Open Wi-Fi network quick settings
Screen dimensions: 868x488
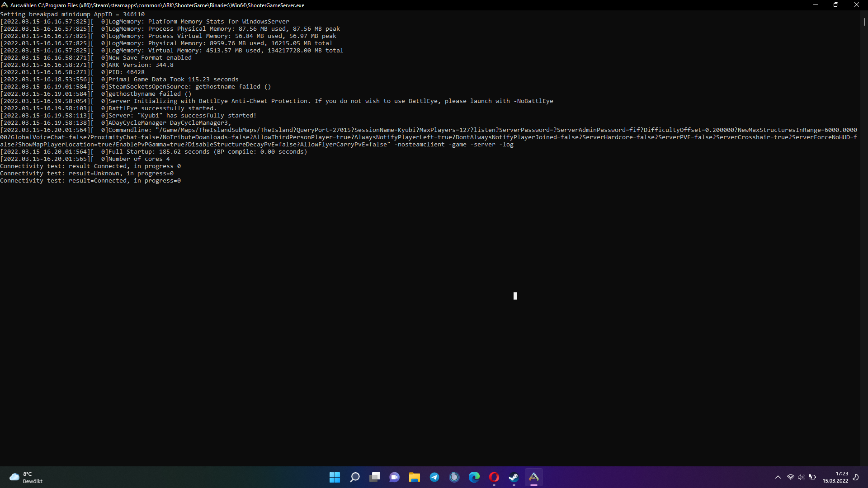(x=791, y=477)
